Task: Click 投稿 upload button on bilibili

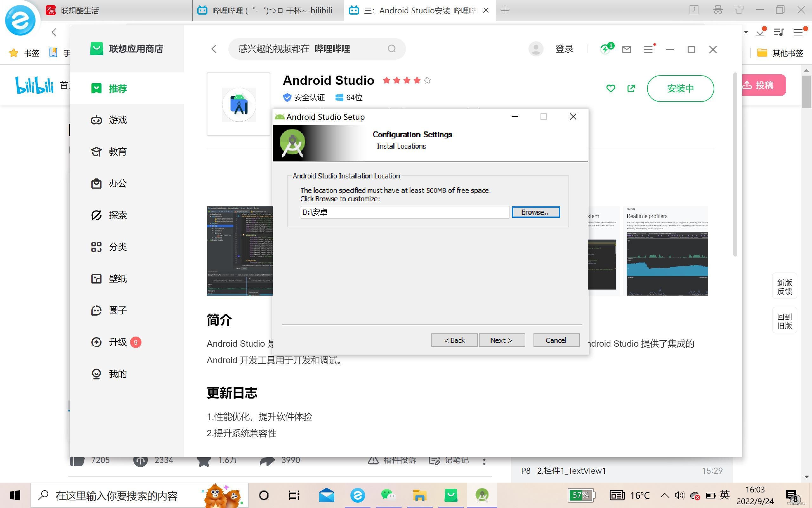Action: tap(764, 85)
